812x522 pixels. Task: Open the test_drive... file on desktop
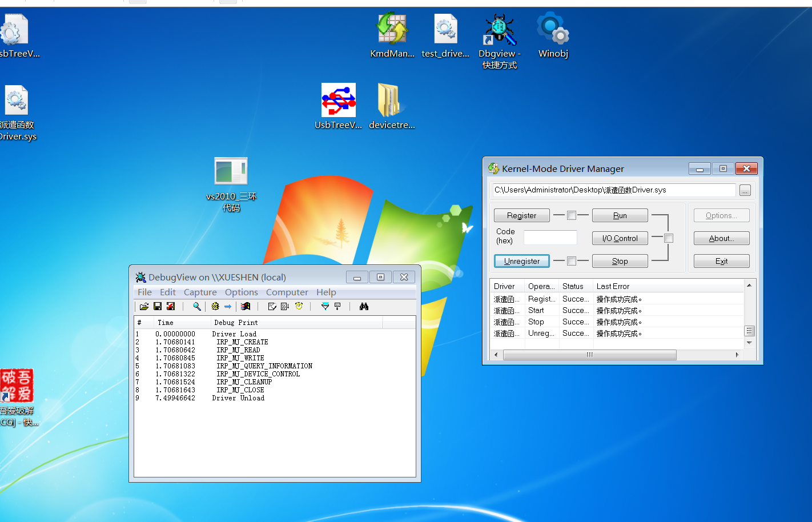[445, 35]
